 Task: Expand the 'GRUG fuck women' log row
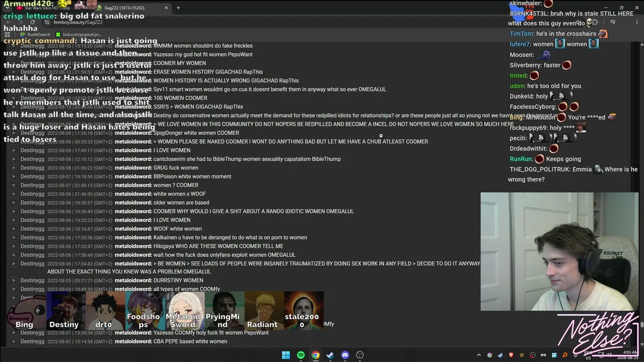pyautogui.click(x=14, y=168)
